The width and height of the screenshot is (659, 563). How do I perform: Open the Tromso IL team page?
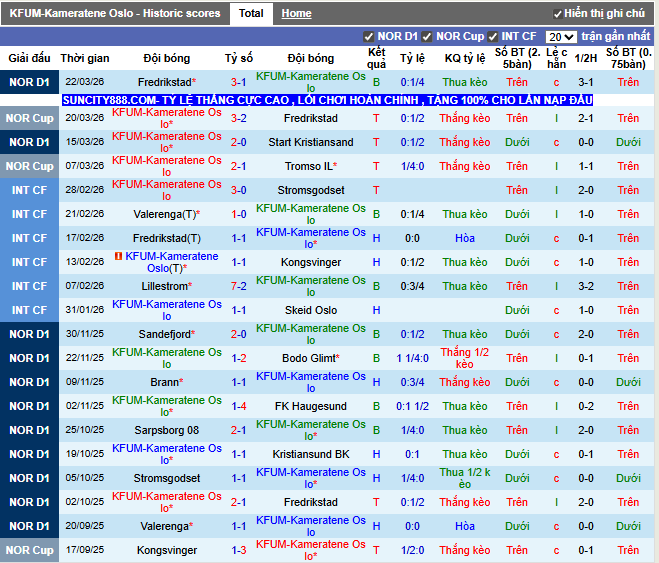pos(309,166)
